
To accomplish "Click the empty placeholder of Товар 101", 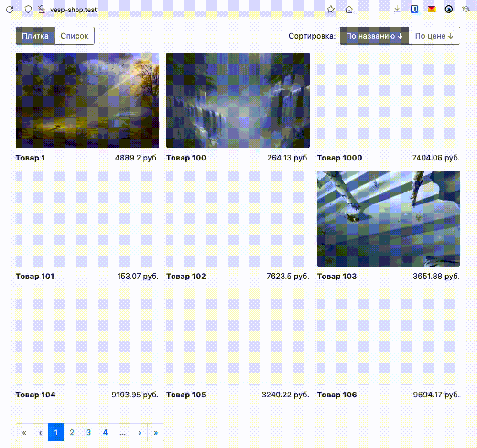I will (87, 219).
